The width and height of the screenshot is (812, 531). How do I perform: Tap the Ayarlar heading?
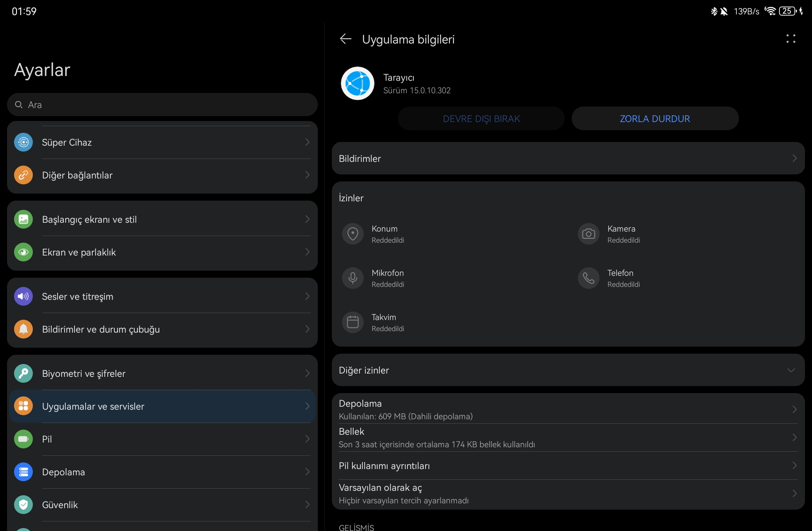42,70
